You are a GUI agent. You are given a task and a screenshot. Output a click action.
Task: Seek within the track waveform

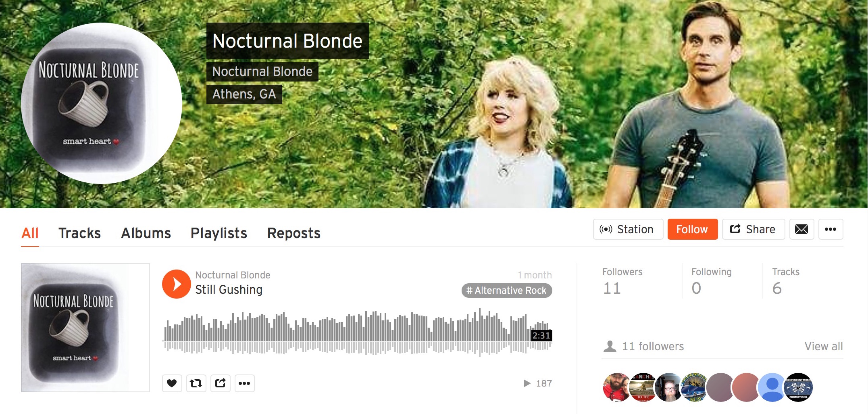tap(357, 332)
